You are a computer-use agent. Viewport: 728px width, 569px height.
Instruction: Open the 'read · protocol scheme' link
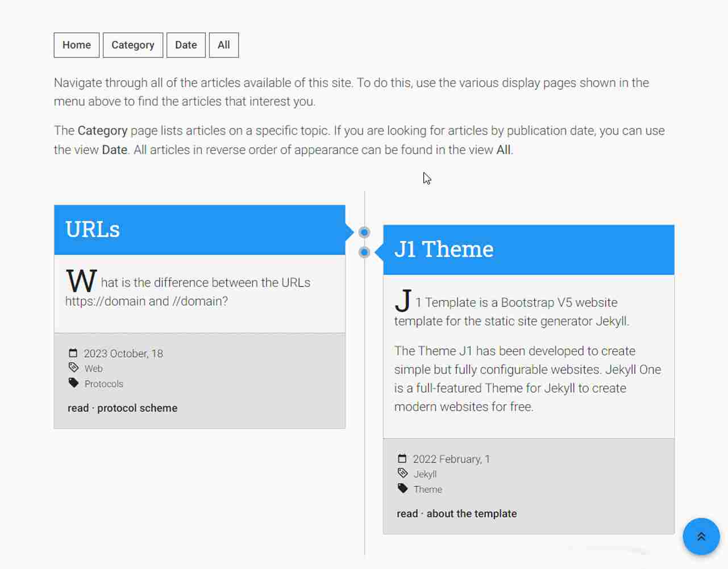click(122, 408)
